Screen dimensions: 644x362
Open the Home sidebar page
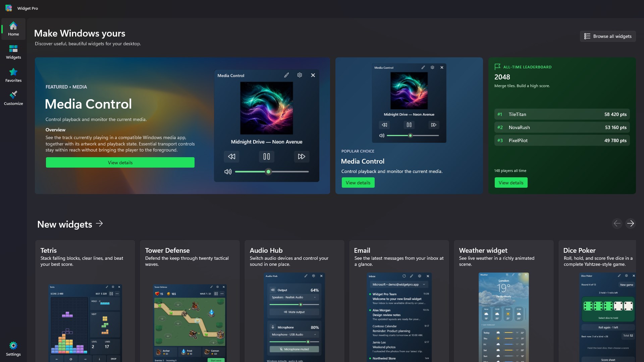13,29
